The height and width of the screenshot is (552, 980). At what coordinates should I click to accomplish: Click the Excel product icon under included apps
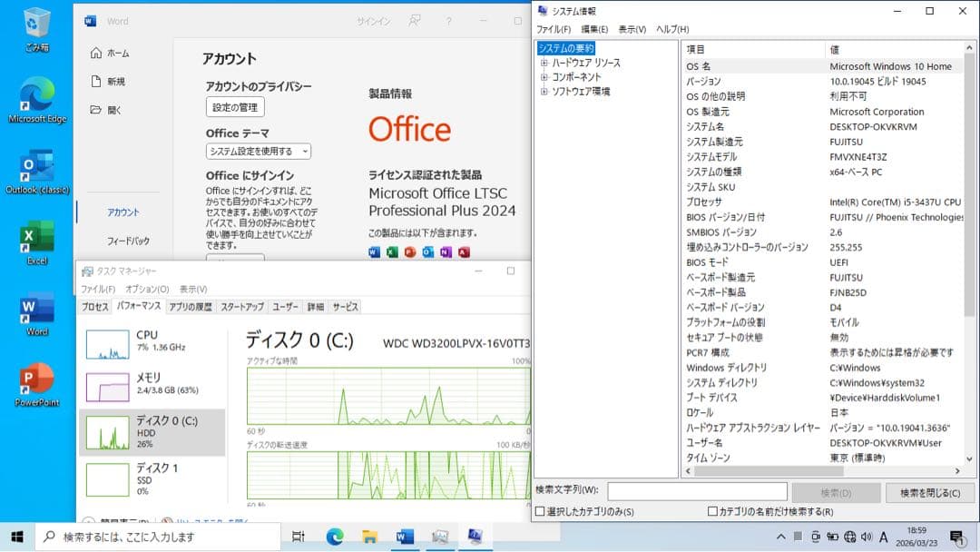[x=392, y=252]
